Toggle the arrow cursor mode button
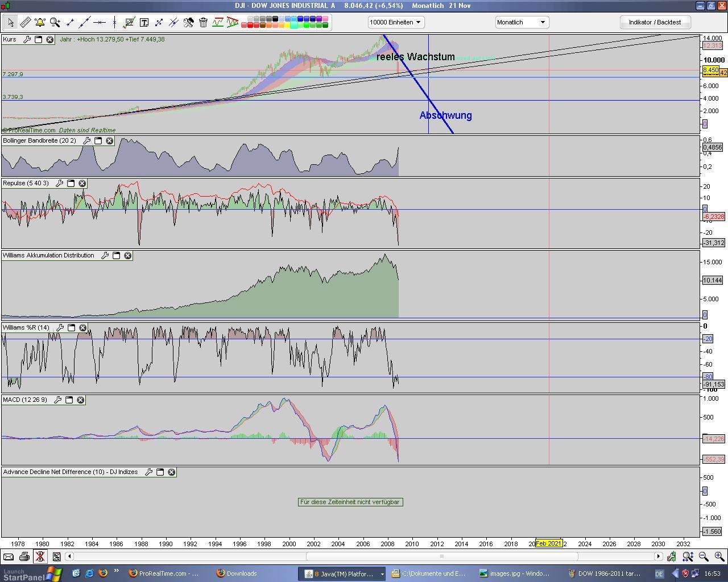 coord(10,22)
